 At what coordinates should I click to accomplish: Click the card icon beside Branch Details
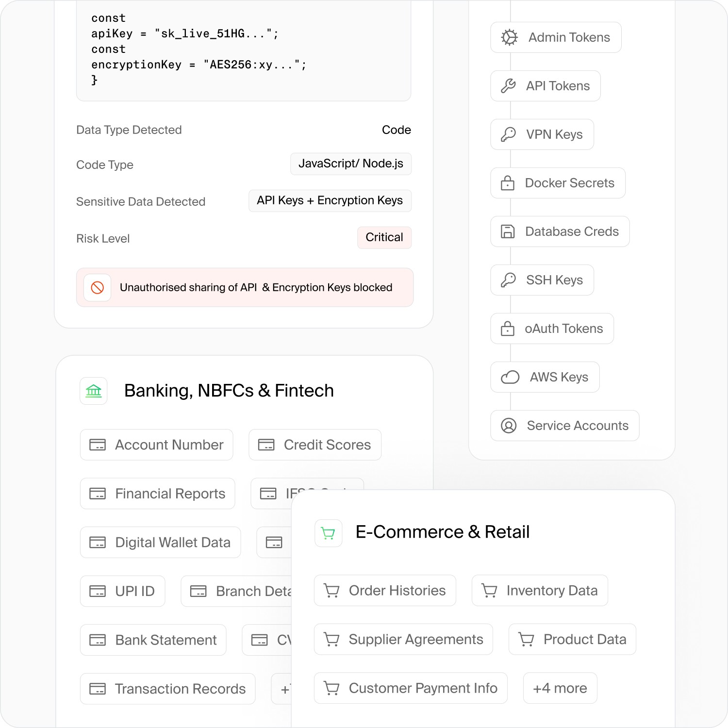tap(199, 591)
